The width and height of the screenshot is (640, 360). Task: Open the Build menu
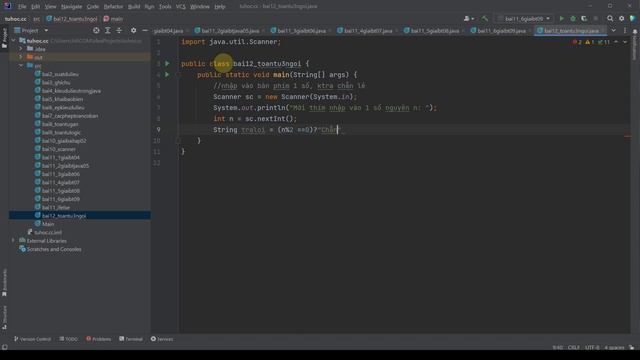coord(134,7)
